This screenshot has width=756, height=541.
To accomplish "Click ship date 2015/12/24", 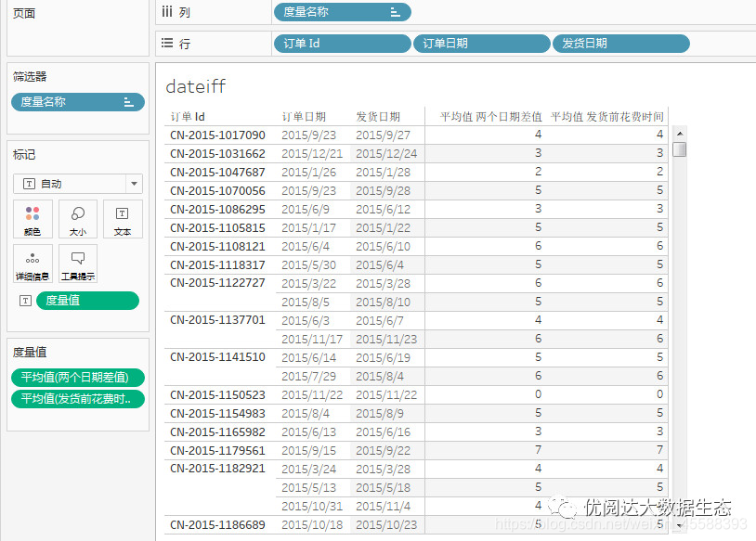I will tap(386, 154).
